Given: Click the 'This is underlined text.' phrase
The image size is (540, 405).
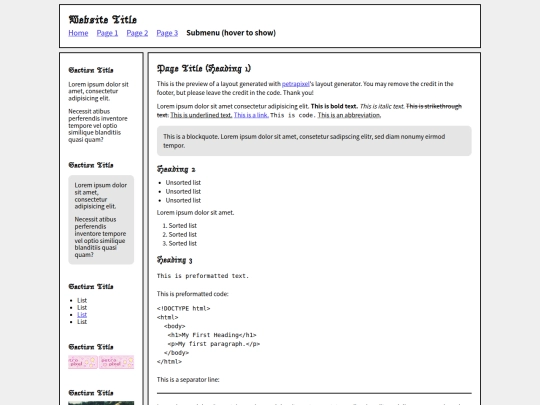Looking at the screenshot, I should click(201, 115).
